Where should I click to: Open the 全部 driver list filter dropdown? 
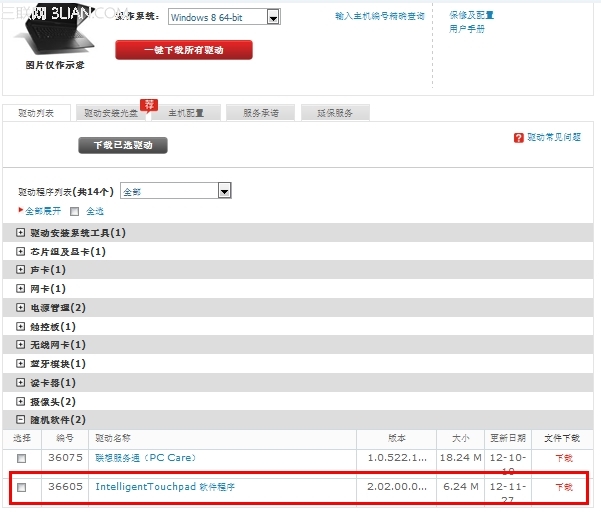(x=225, y=190)
